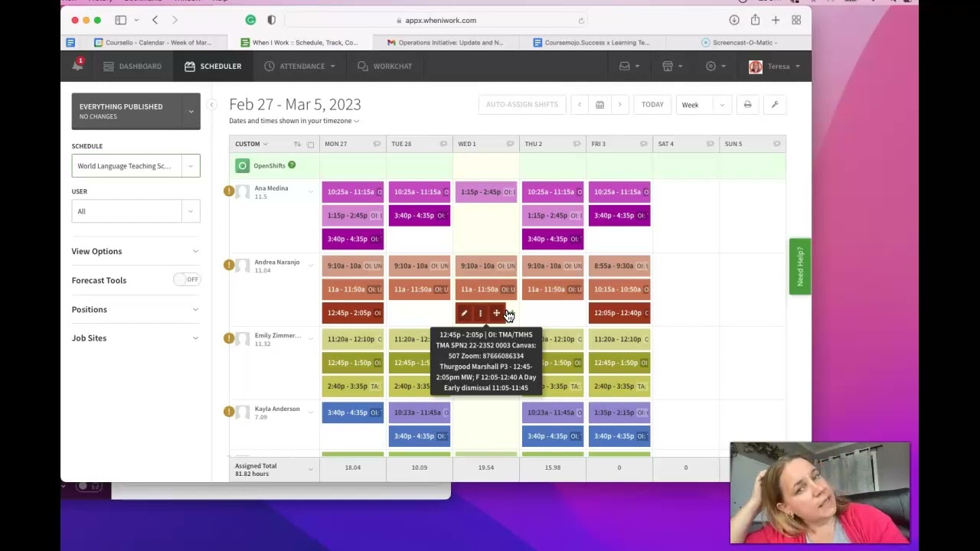Toggle Forecast Tools switch
The image size is (980, 551).
pos(186,279)
